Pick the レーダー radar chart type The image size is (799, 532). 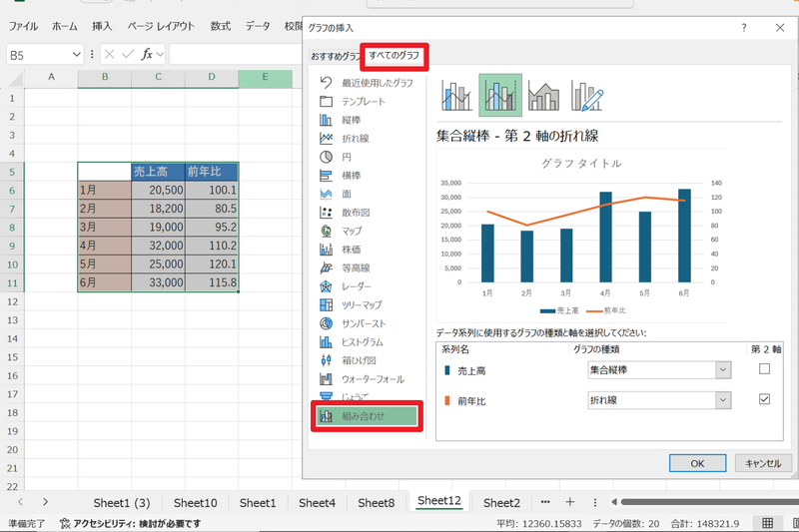(x=357, y=286)
